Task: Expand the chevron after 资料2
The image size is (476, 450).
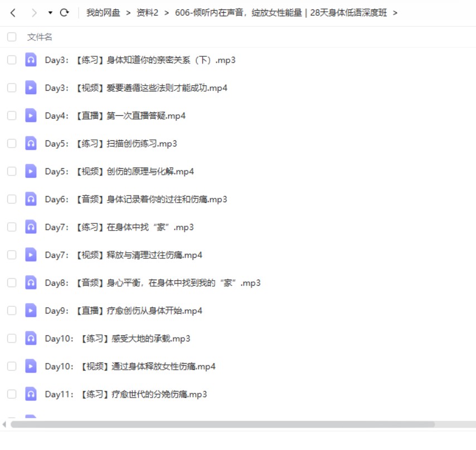Action: pyautogui.click(x=167, y=13)
